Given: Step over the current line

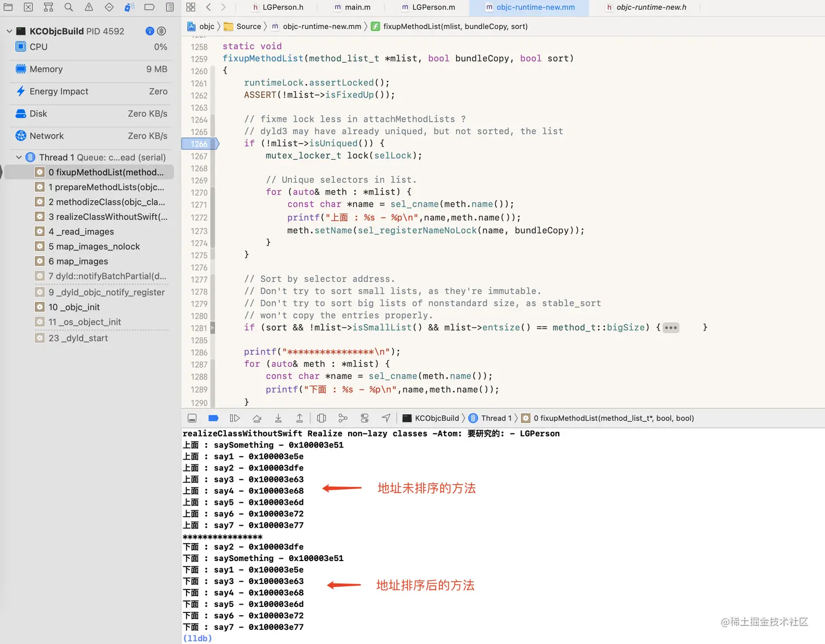Looking at the screenshot, I should tap(256, 418).
